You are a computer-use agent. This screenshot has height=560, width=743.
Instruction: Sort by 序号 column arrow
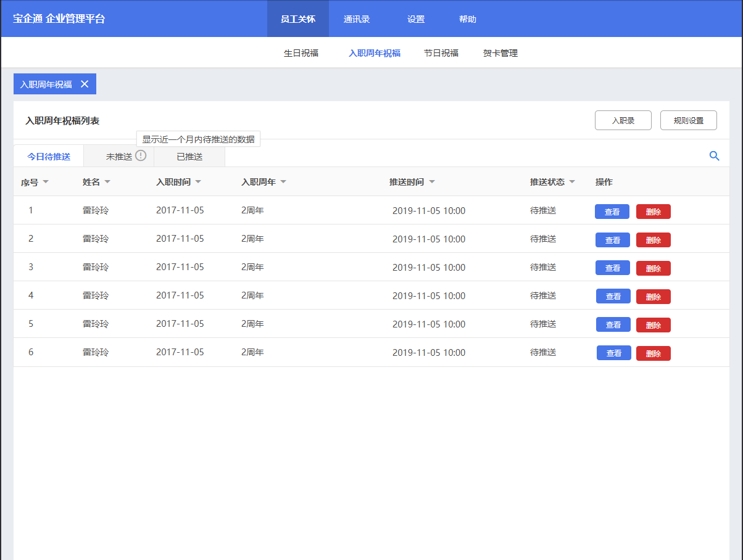pos(46,182)
